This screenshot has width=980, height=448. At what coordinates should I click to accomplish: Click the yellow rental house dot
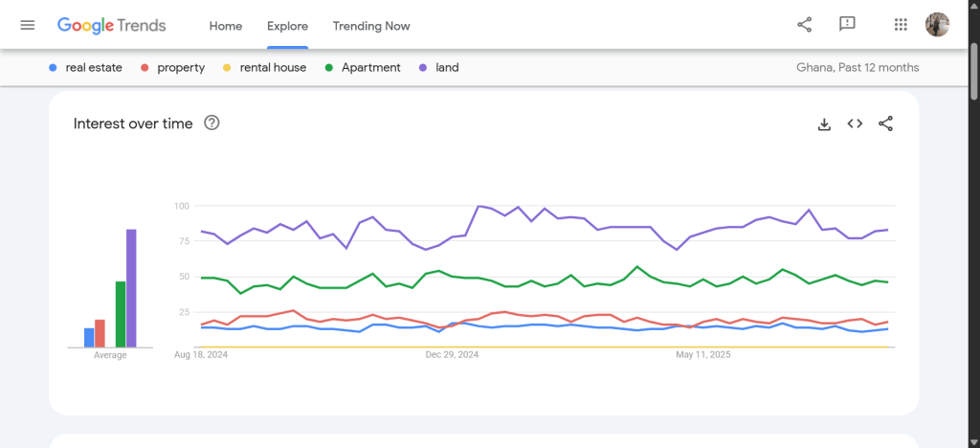(x=227, y=67)
